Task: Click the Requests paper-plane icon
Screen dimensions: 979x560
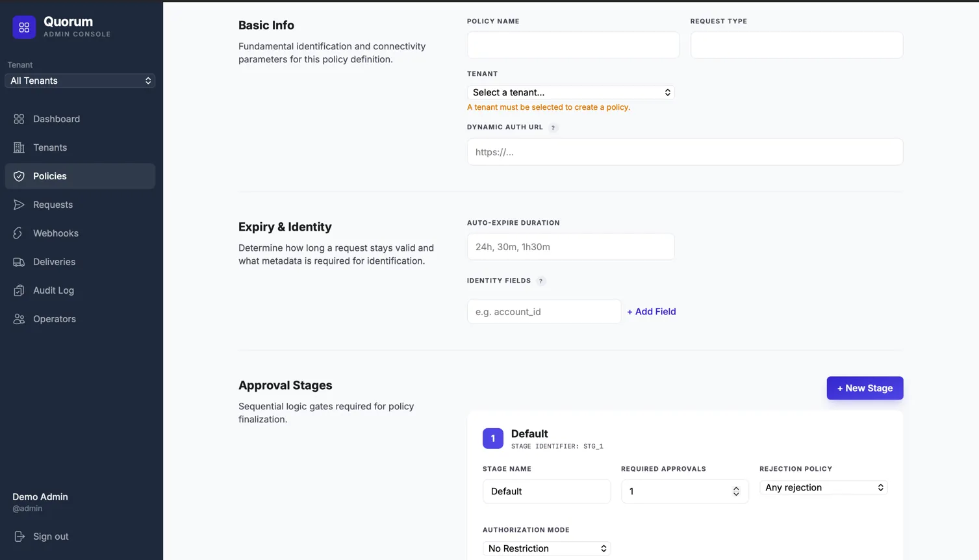Action: tap(19, 205)
